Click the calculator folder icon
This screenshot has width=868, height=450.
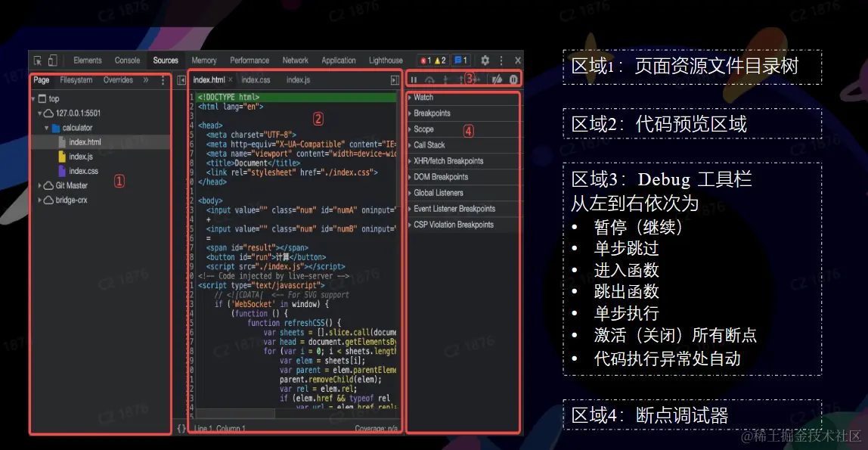[55, 128]
